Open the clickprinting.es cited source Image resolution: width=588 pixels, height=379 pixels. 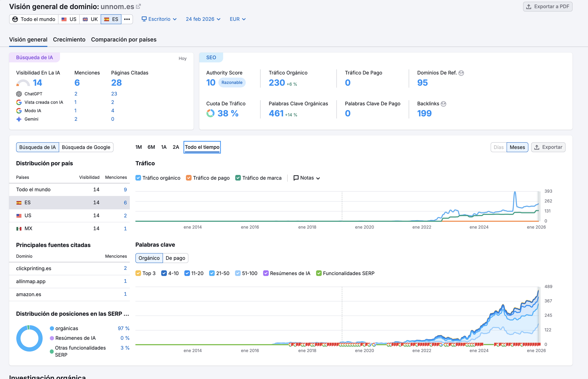coord(34,268)
